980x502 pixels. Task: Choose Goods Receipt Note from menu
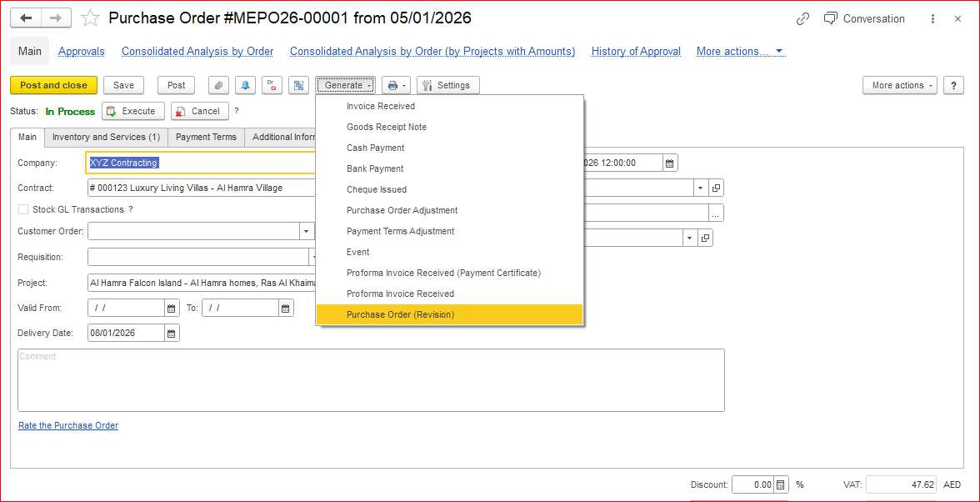coord(386,127)
